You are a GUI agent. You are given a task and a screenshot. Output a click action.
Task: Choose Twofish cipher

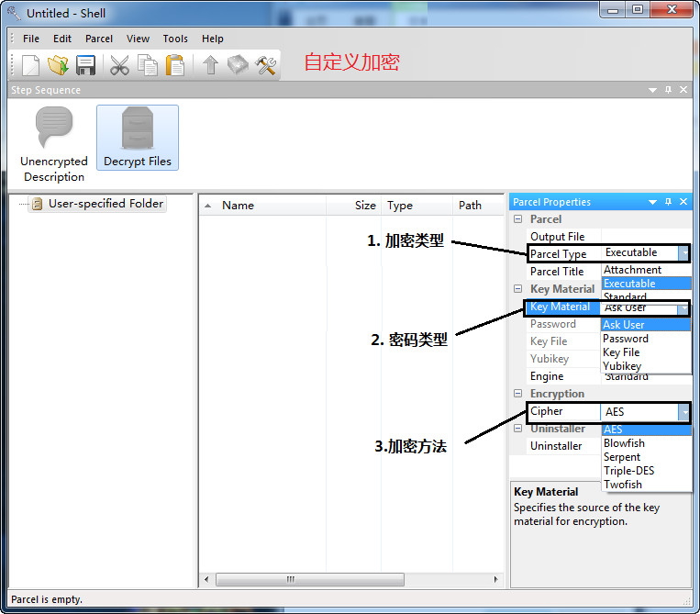pos(646,485)
